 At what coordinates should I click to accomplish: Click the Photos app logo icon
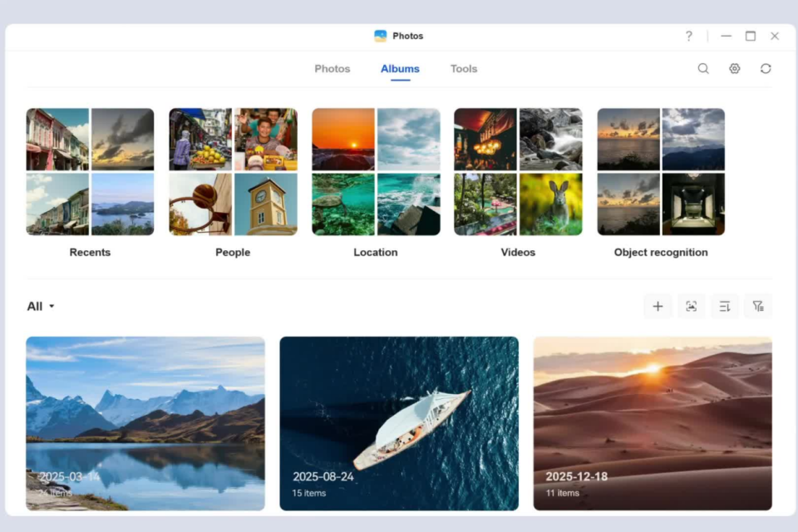[x=380, y=36]
